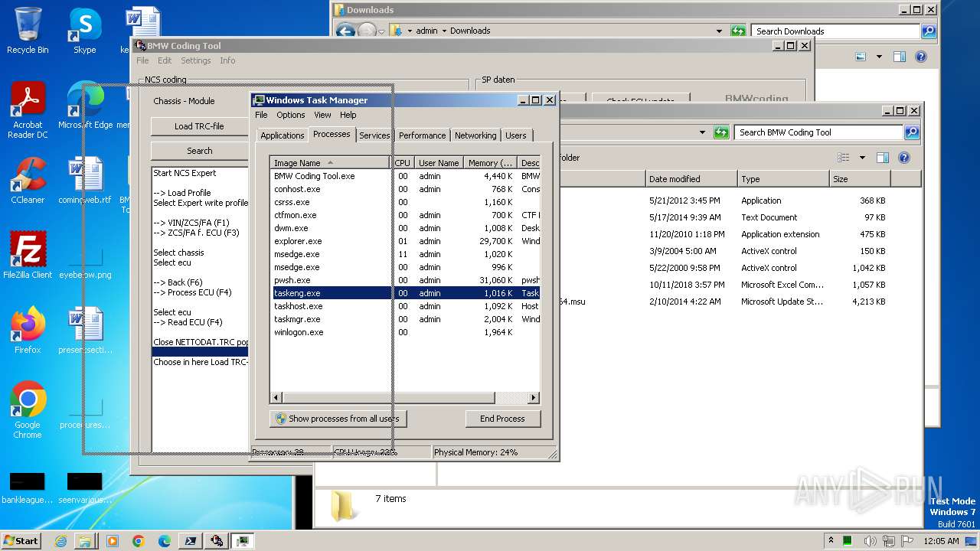The width and height of the screenshot is (980, 551).
Task: Click search magnifier in BMW Coding Tool explorer
Action: [x=912, y=132]
